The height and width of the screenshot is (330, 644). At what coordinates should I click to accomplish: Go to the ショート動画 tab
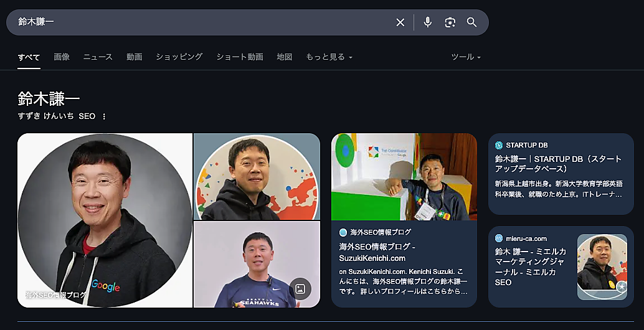tap(240, 57)
